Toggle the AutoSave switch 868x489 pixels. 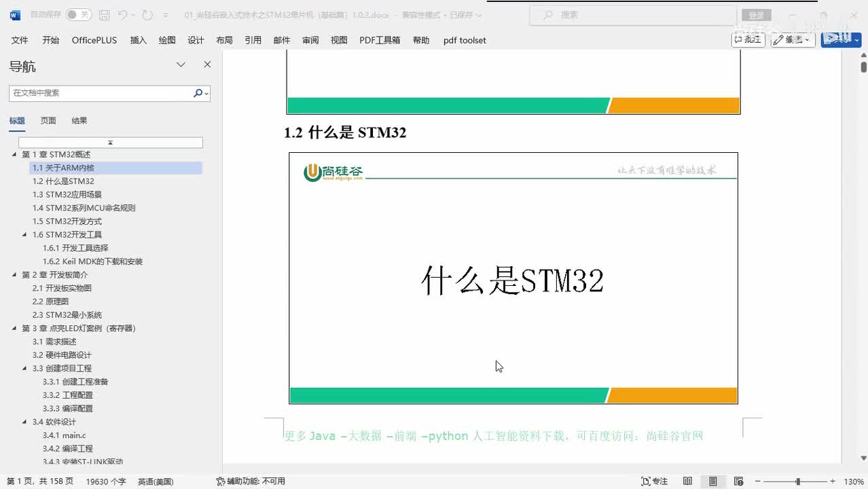coord(79,14)
